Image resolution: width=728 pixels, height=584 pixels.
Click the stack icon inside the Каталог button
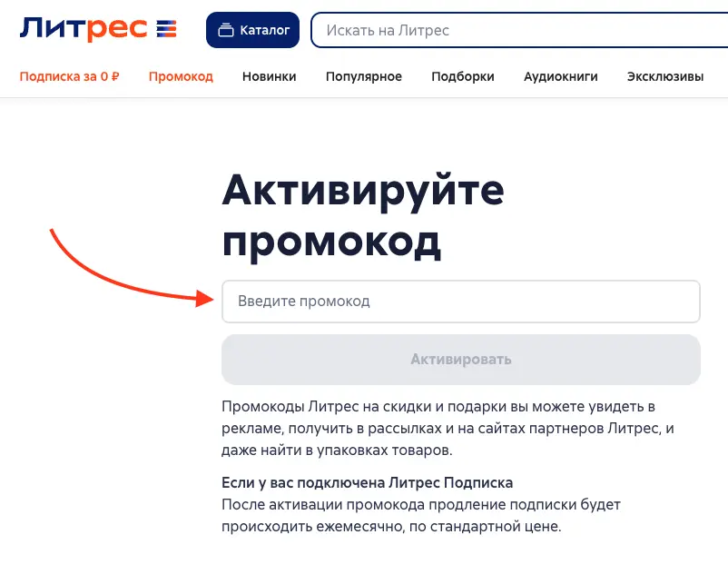pyautogui.click(x=226, y=30)
